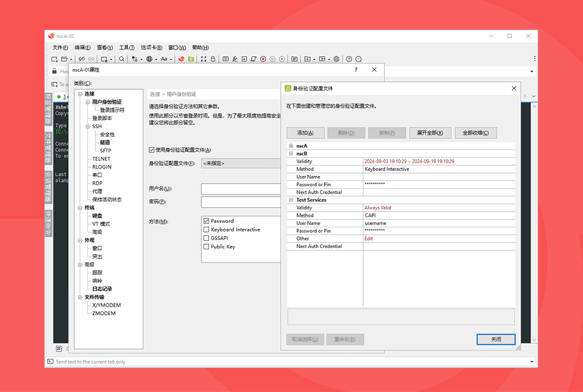Collapse the nscB profile node
This screenshot has width=583, height=392.
click(x=291, y=153)
